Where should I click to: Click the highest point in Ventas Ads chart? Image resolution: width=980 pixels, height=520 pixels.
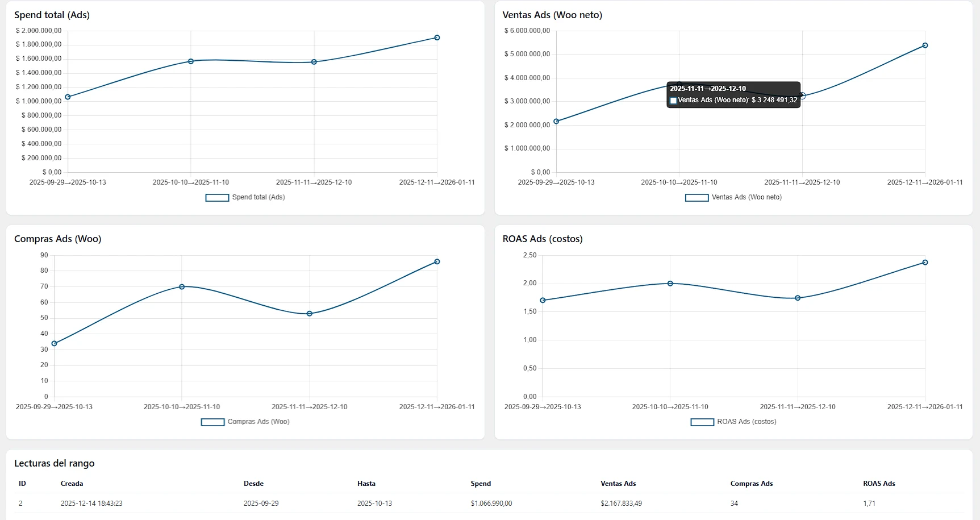[x=925, y=45]
